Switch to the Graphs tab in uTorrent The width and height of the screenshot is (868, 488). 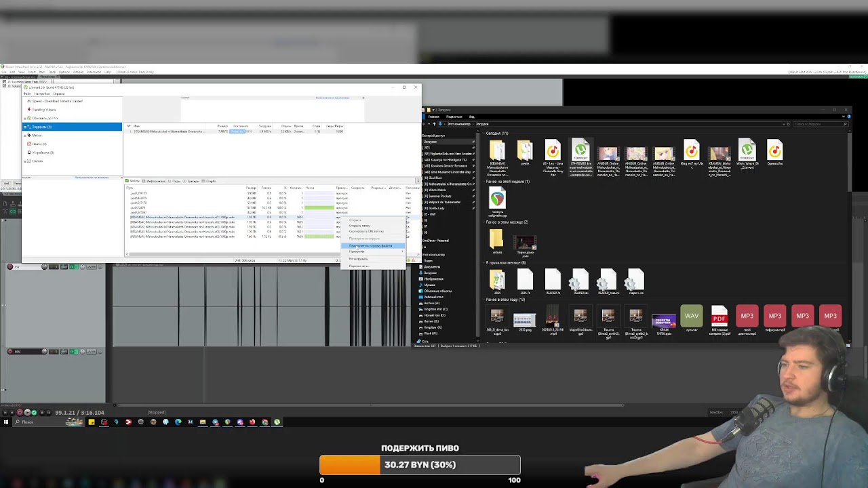pyautogui.click(x=209, y=181)
